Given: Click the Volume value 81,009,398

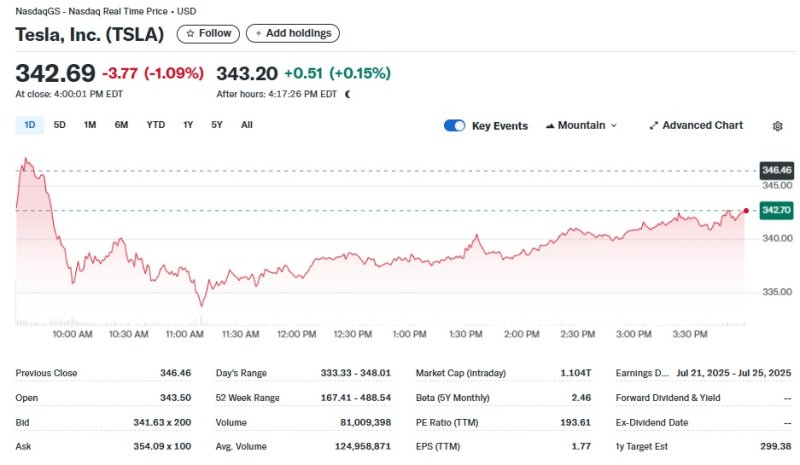Looking at the screenshot, I should 365,423.
